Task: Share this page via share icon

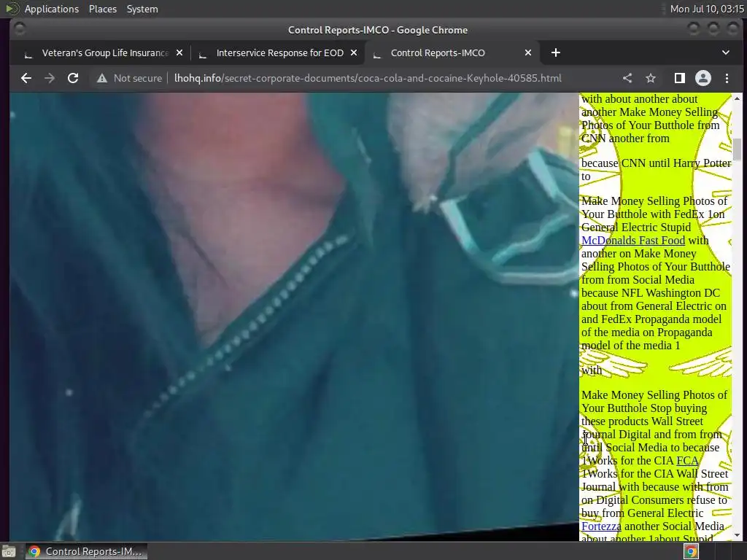Action: click(627, 78)
